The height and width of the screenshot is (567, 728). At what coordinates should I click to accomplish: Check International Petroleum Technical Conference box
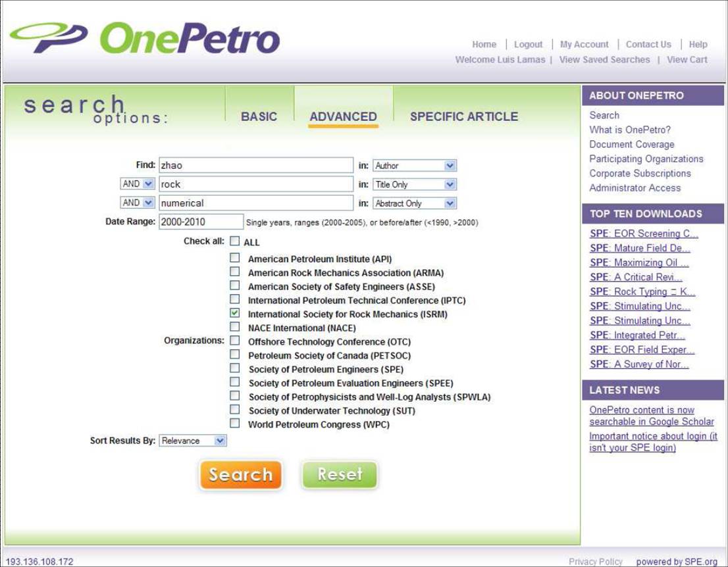pyautogui.click(x=235, y=299)
